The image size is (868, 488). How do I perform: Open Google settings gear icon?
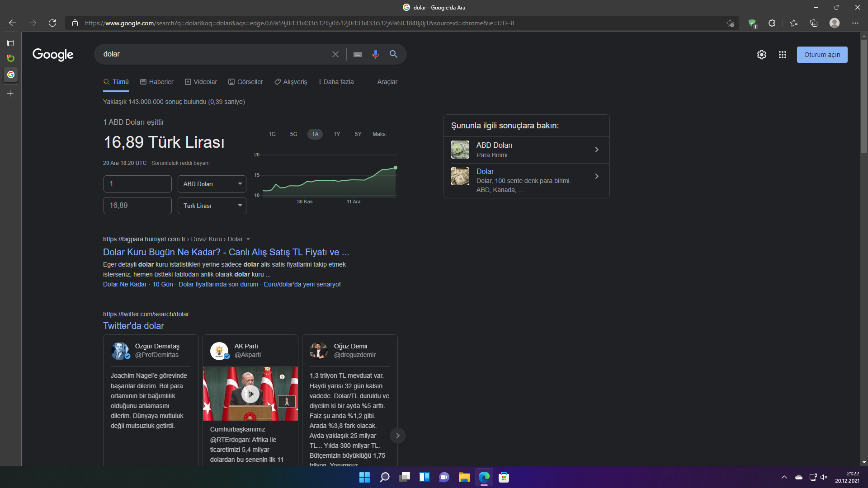tap(761, 55)
